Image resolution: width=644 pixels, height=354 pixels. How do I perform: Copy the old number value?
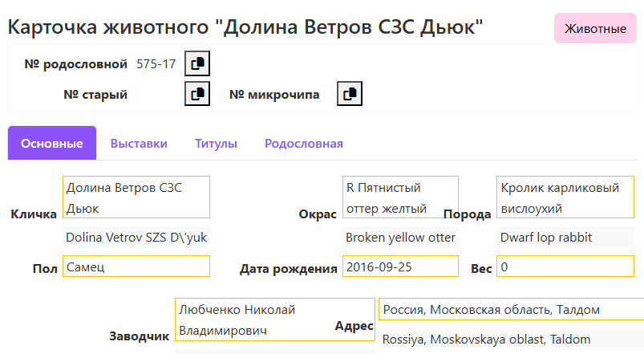pos(197,94)
